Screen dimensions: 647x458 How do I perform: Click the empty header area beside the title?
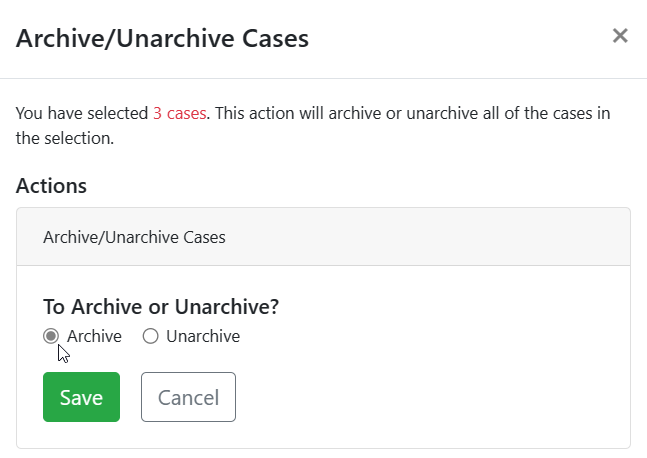[x=450, y=39]
